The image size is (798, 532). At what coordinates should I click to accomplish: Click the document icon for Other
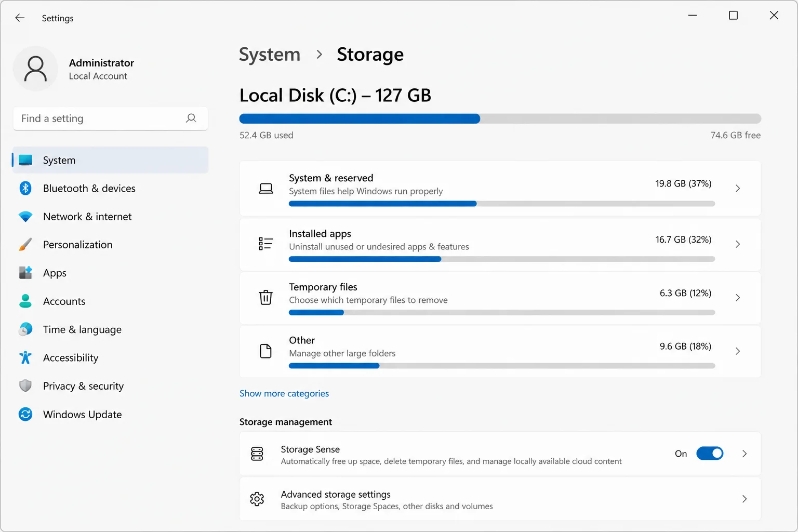265,351
